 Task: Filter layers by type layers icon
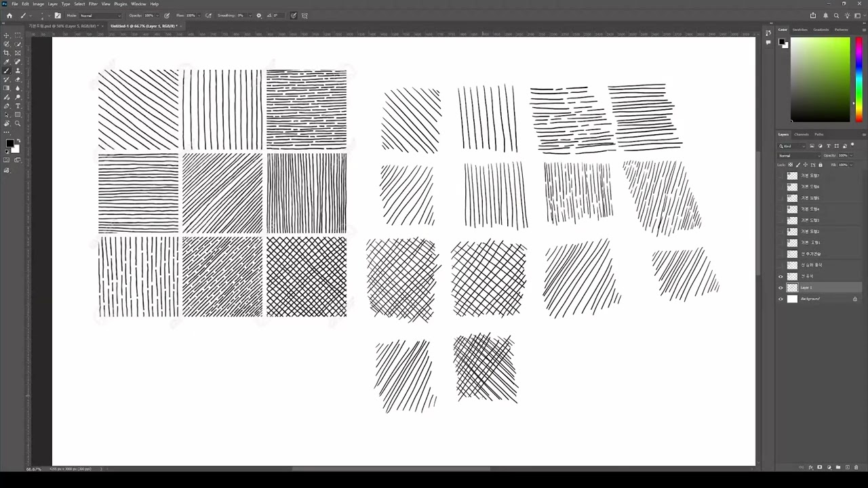point(829,146)
